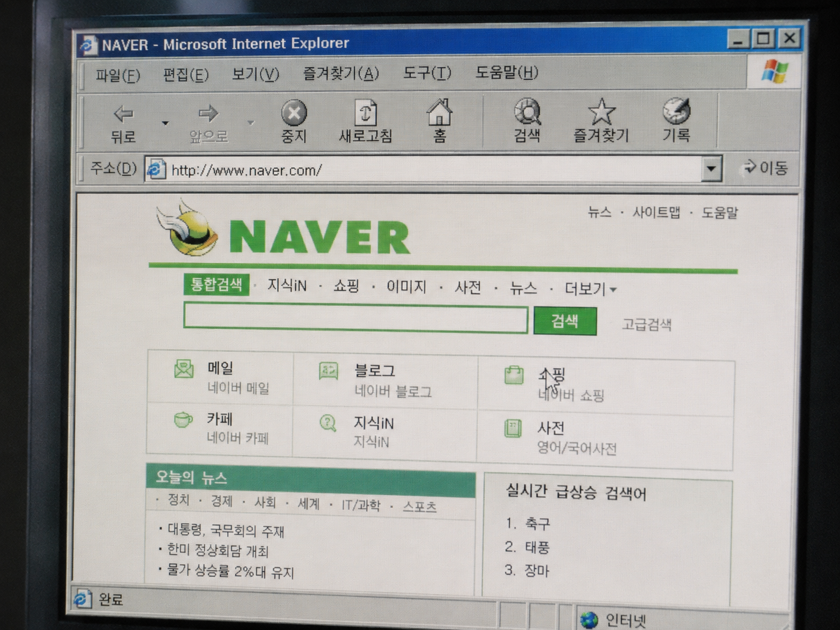Click the Refresh (새로고침) toolbar icon
The image size is (840, 630).
click(x=365, y=112)
